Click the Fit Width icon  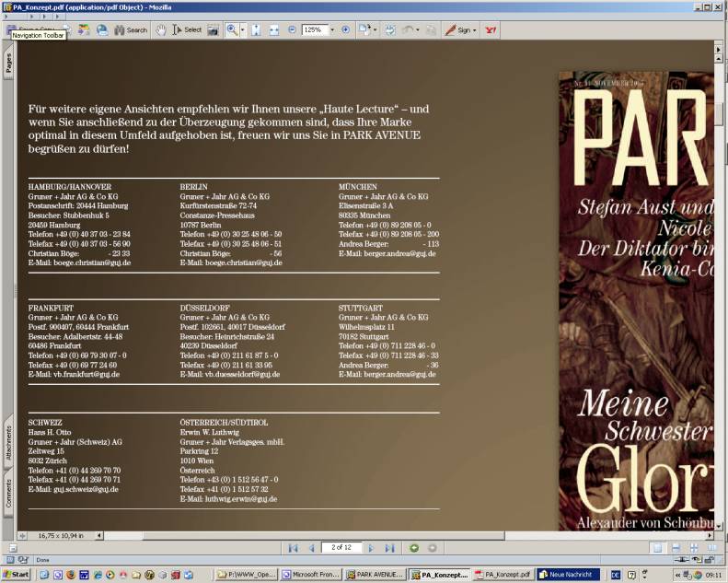[274, 30]
